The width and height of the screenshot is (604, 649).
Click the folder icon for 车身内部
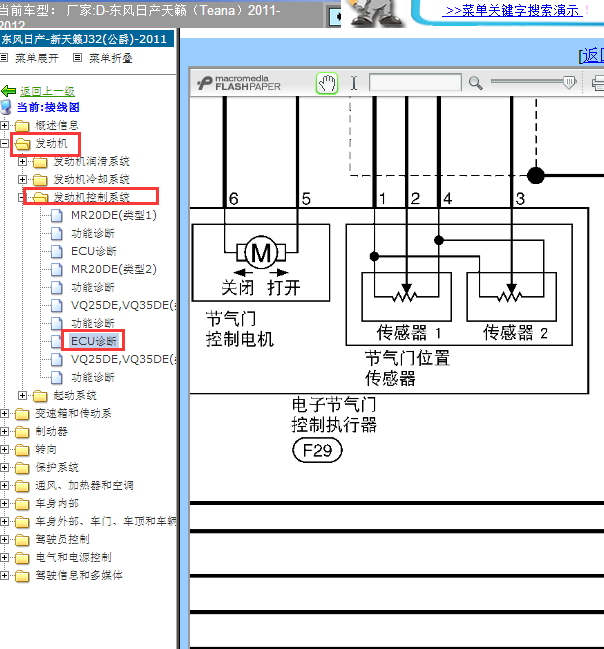coord(22,504)
